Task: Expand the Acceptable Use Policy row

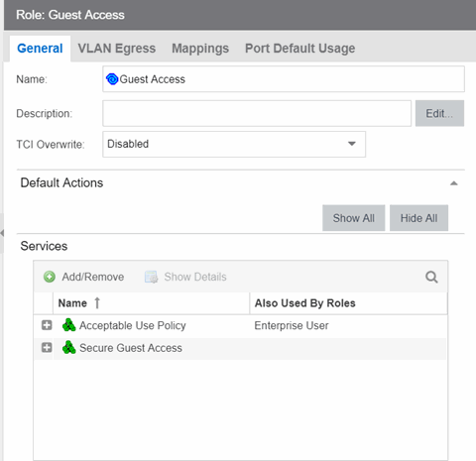Action: [47, 325]
